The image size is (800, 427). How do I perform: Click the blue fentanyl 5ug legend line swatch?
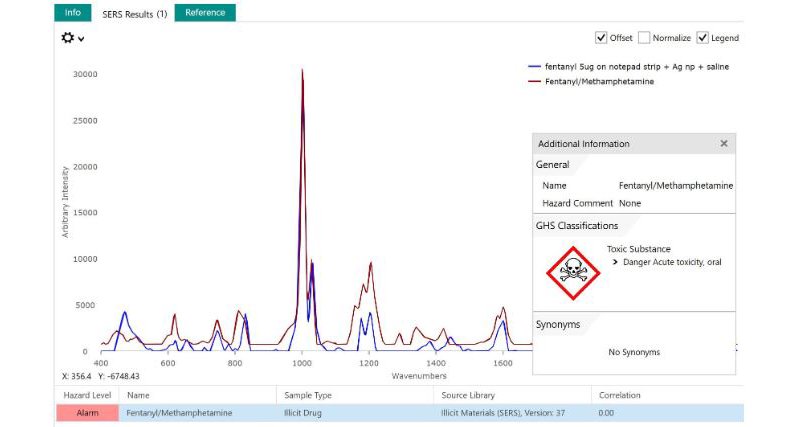(534, 67)
